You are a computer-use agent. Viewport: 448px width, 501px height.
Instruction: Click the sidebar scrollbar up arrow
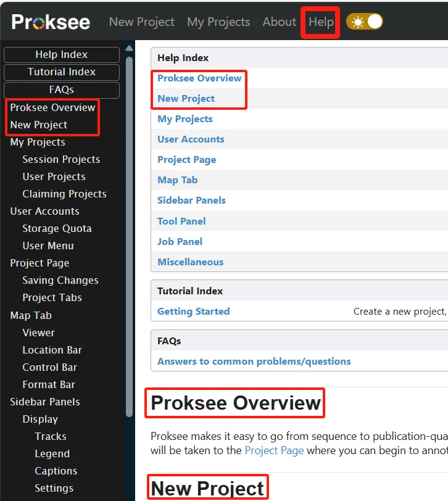(129, 49)
